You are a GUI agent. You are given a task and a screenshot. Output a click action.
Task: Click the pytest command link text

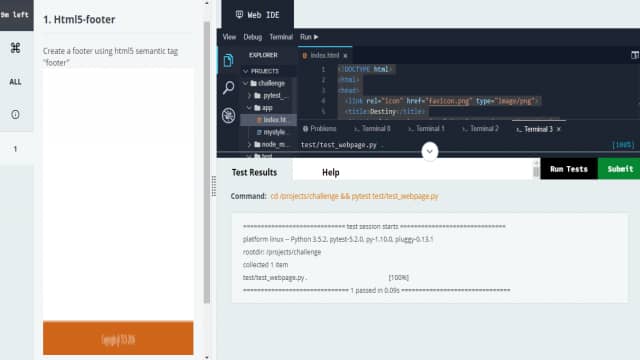(x=354, y=196)
